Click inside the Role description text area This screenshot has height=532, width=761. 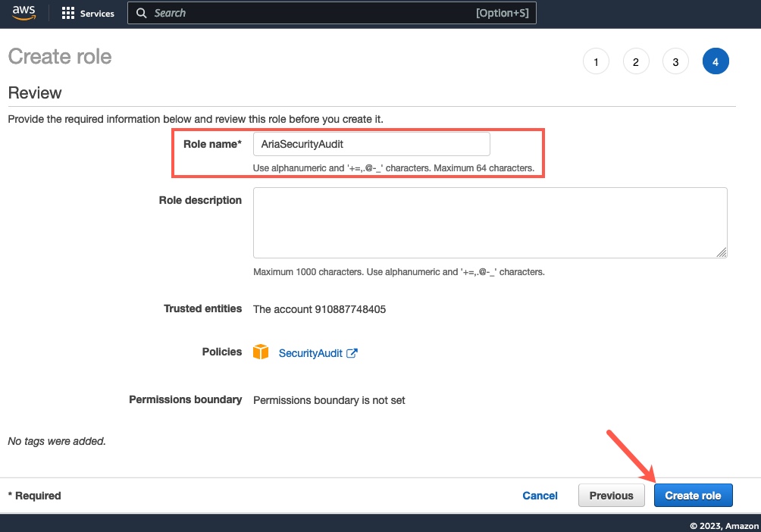pyautogui.click(x=490, y=222)
